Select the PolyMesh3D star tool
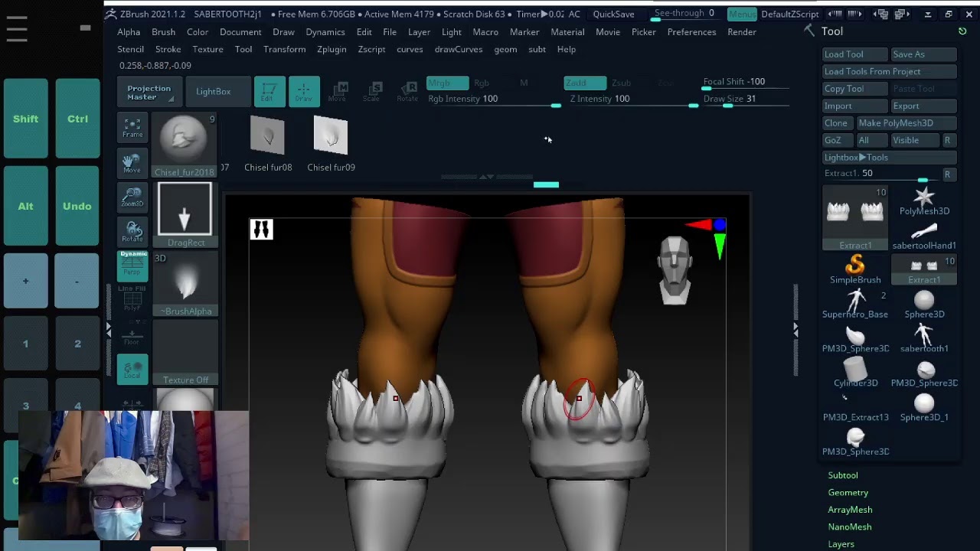This screenshot has height=551, width=980. [x=924, y=201]
